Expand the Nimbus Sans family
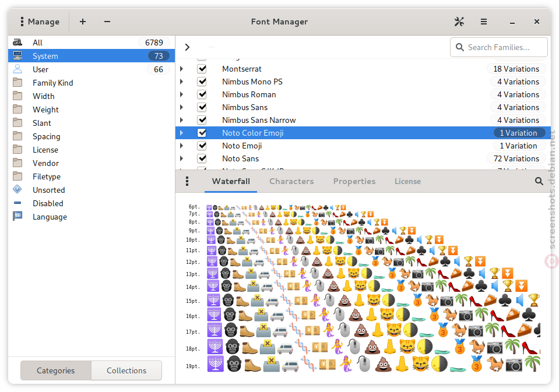 pos(182,107)
